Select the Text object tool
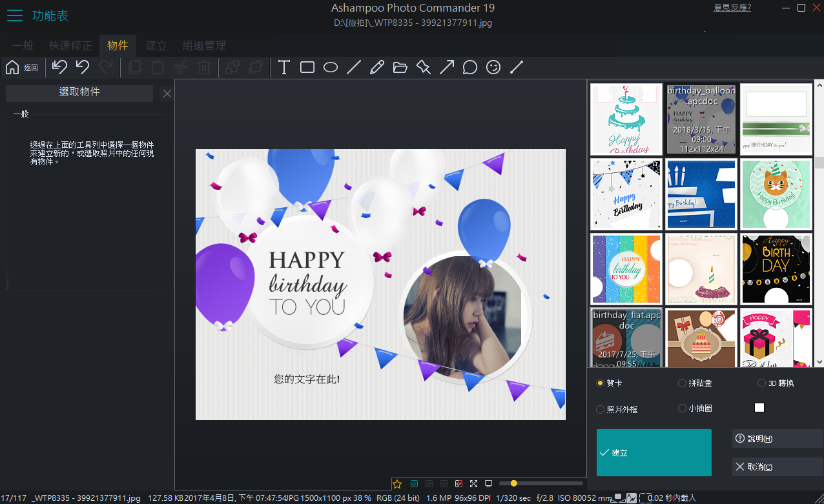Screen dimensions: 824x504 coord(283,67)
